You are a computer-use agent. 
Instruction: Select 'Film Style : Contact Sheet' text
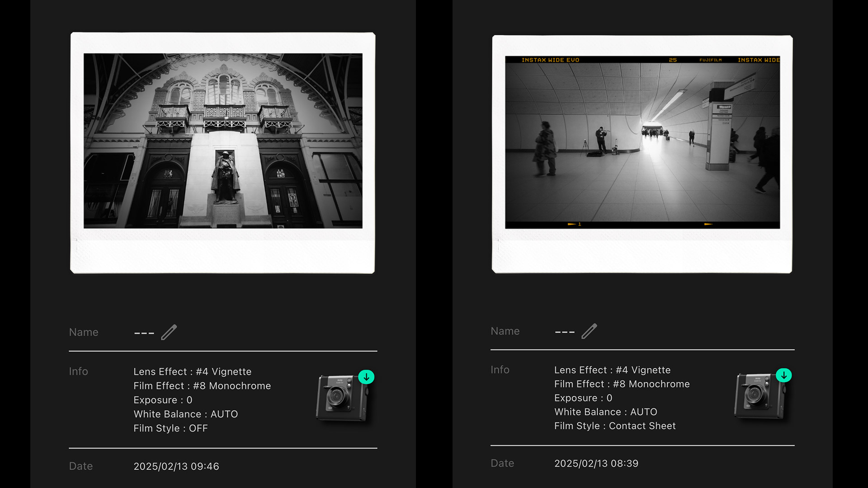click(615, 426)
